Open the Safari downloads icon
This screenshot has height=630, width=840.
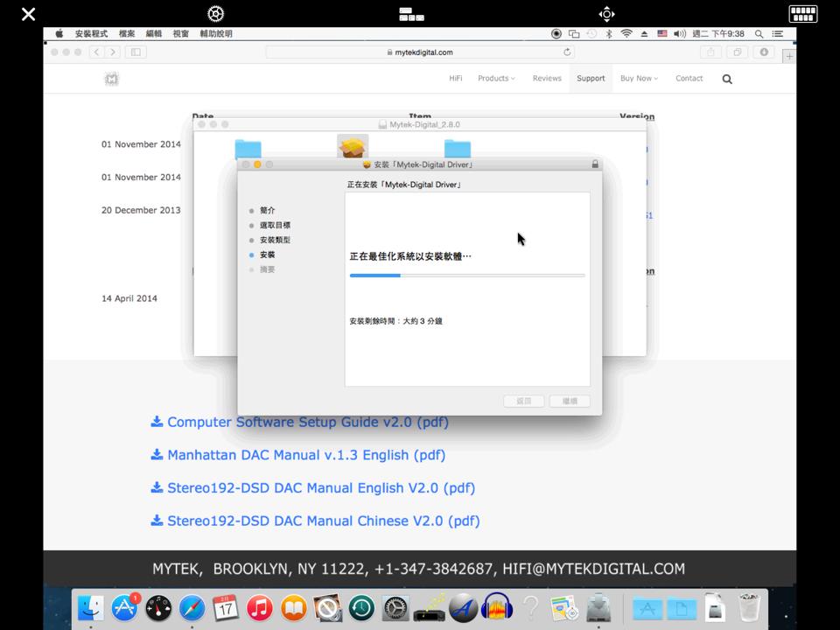tap(764, 52)
